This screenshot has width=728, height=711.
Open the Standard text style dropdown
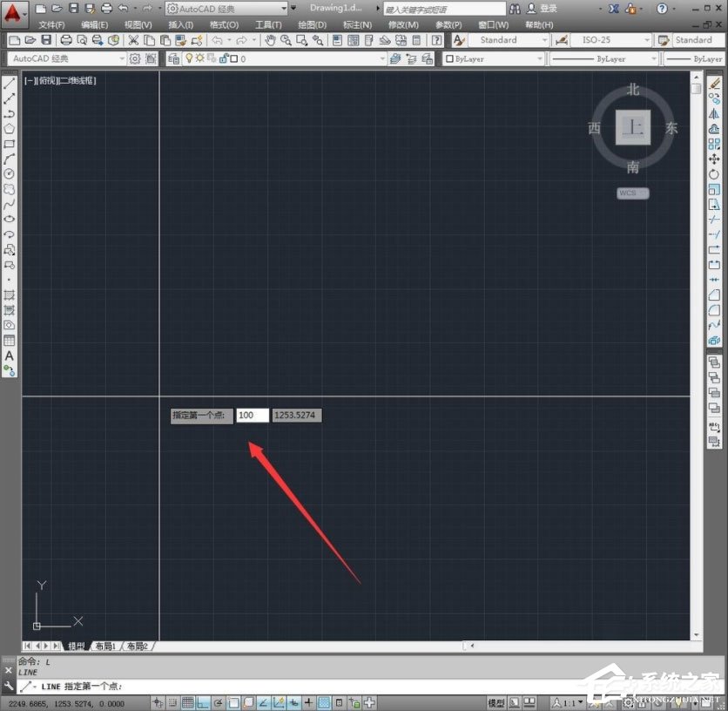point(508,40)
